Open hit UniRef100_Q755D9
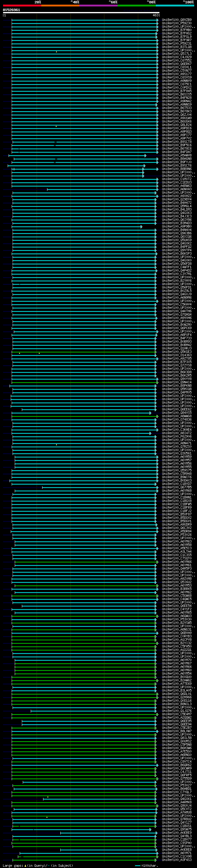197x868 pixels. 176,778
